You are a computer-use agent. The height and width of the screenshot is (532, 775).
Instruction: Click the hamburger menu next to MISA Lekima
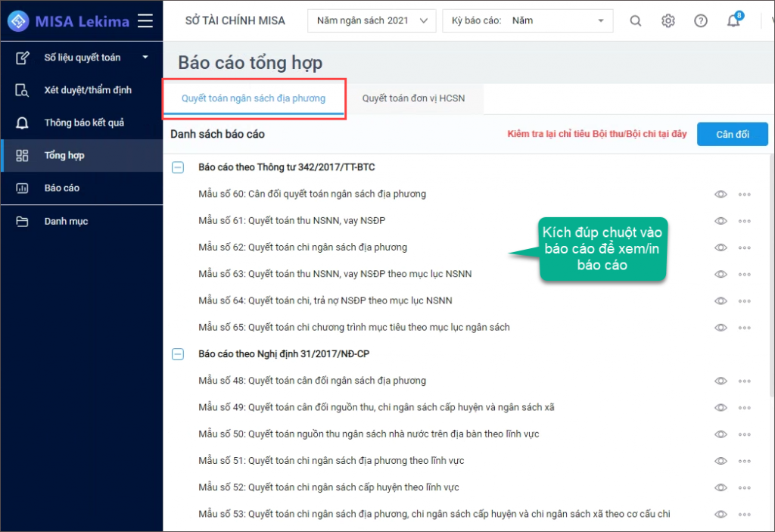[x=145, y=20]
